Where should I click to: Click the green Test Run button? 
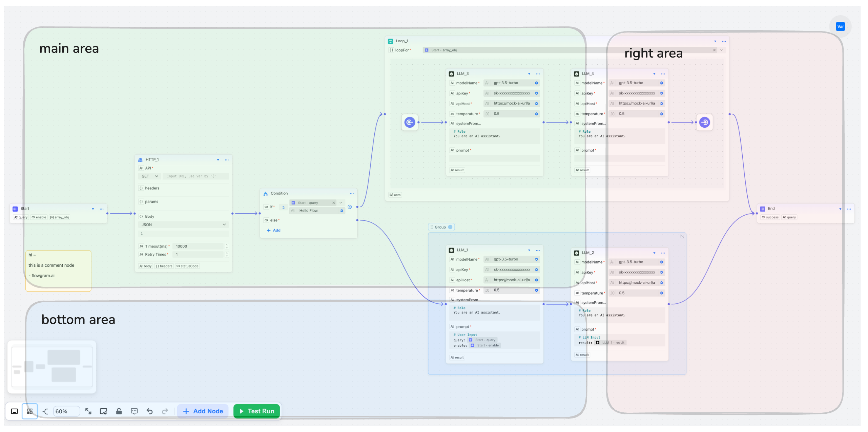pyautogui.click(x=257, y=411)
